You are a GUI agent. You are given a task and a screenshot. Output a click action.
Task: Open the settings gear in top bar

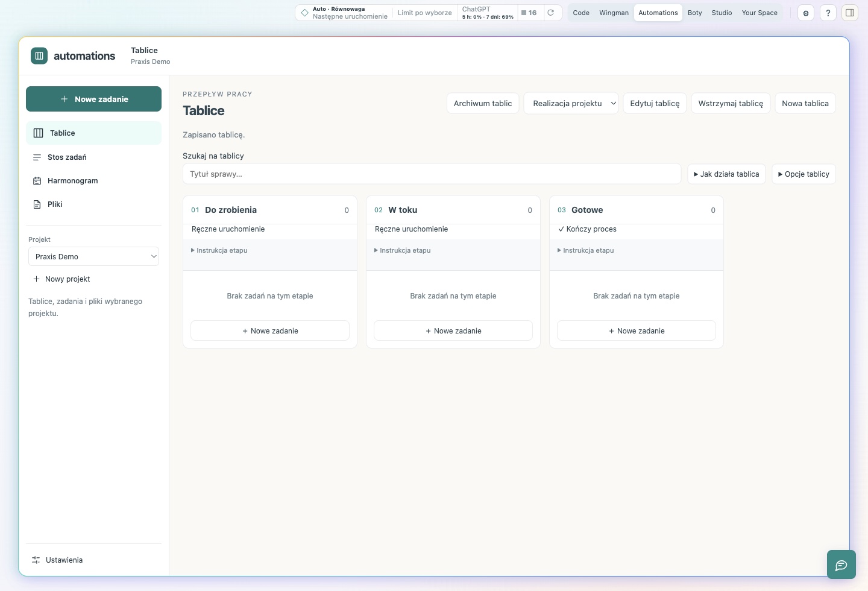coord(806,13)
